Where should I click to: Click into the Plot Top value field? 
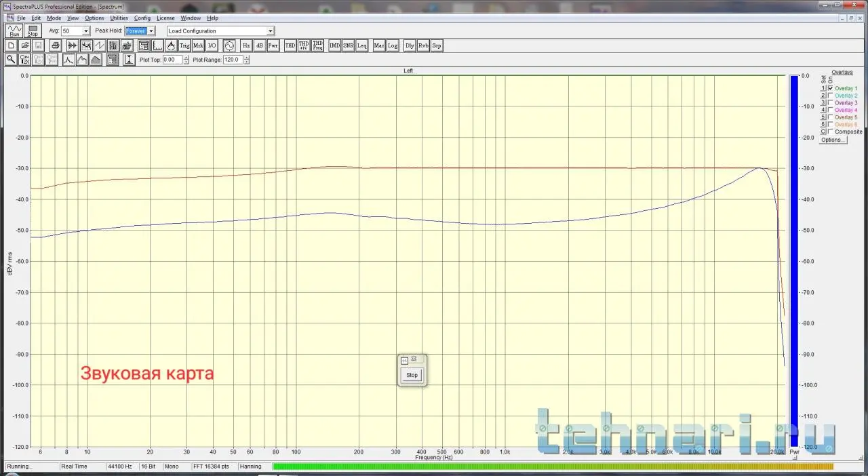(172, 60)
